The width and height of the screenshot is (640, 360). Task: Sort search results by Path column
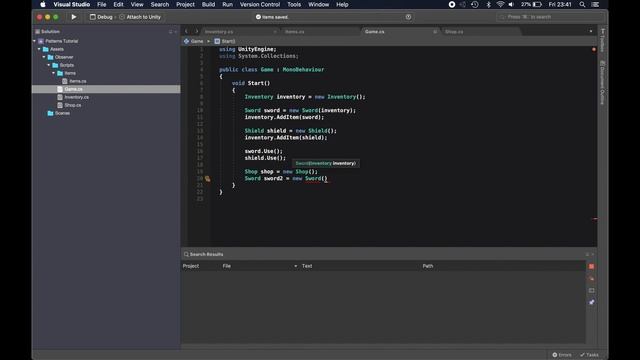coord(428,266)
